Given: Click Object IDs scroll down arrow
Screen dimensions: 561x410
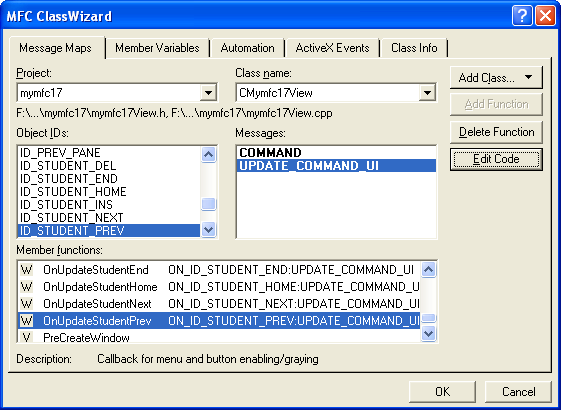Looking at the screenshot, I should (208, 229).
